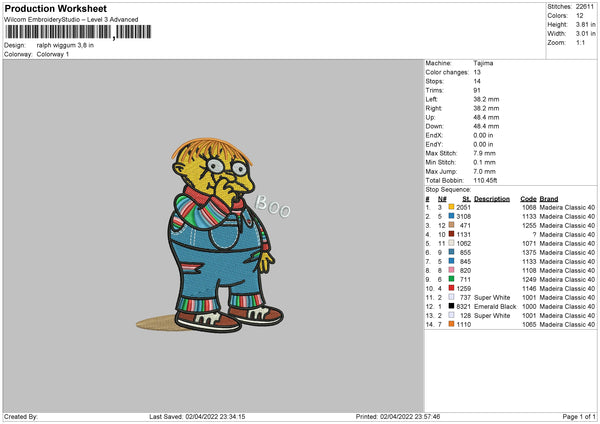Click the black swatch for Emerald Black
This screenshot has width=600, height=424.
click(x=451, y=306)
